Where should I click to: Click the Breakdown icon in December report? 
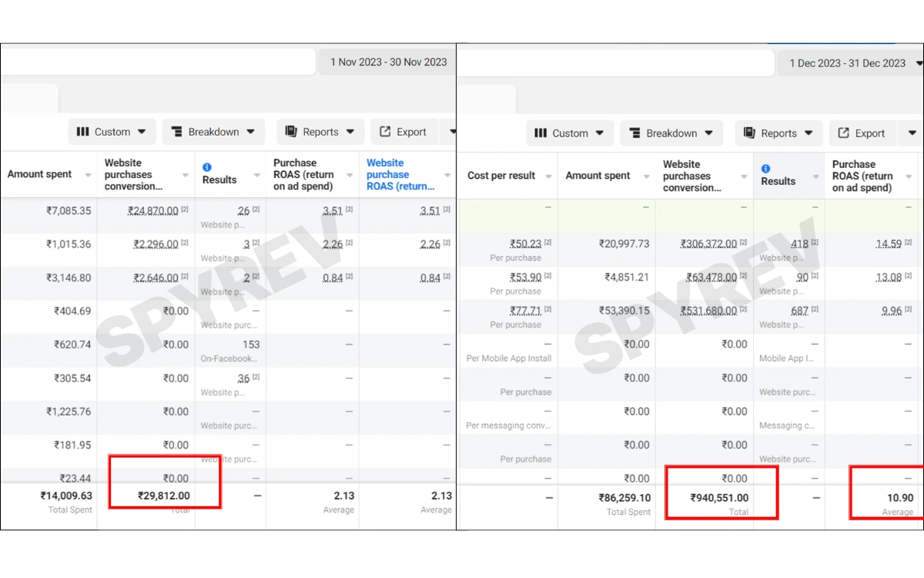point(634,133)
